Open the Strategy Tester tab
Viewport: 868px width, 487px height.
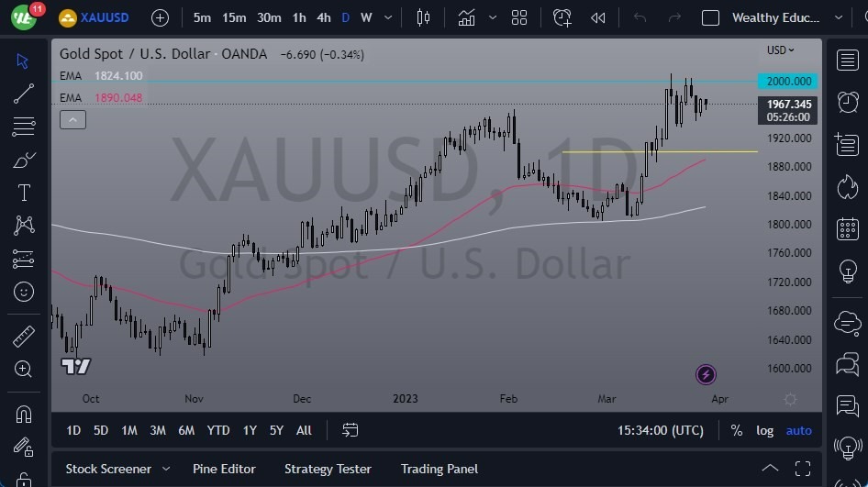click(328, 469)
